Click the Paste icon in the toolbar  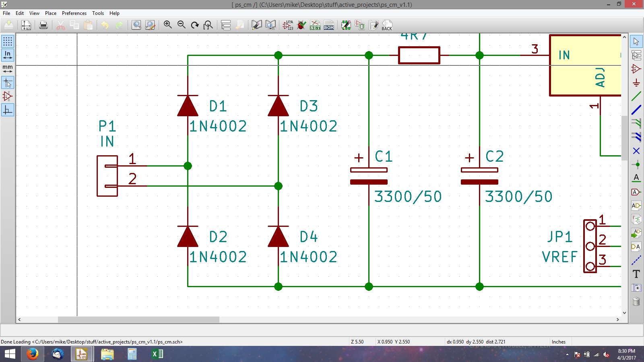[88, 25]
